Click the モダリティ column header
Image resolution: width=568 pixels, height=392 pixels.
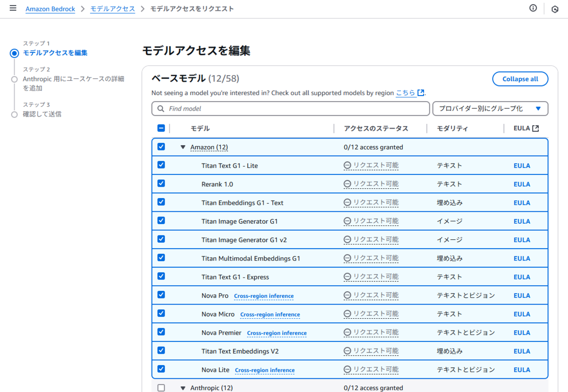453,128
